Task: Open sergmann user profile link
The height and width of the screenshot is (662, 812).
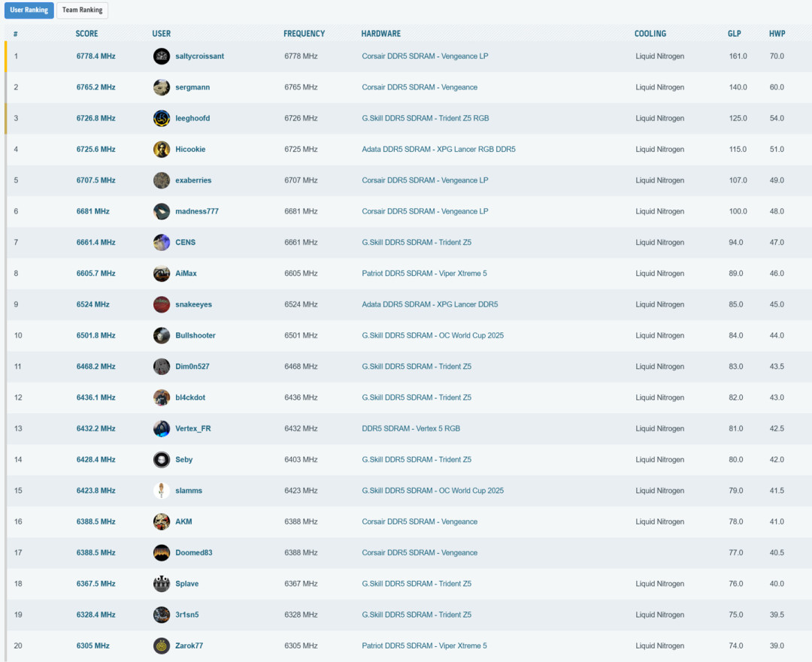Action: (192, 87)
